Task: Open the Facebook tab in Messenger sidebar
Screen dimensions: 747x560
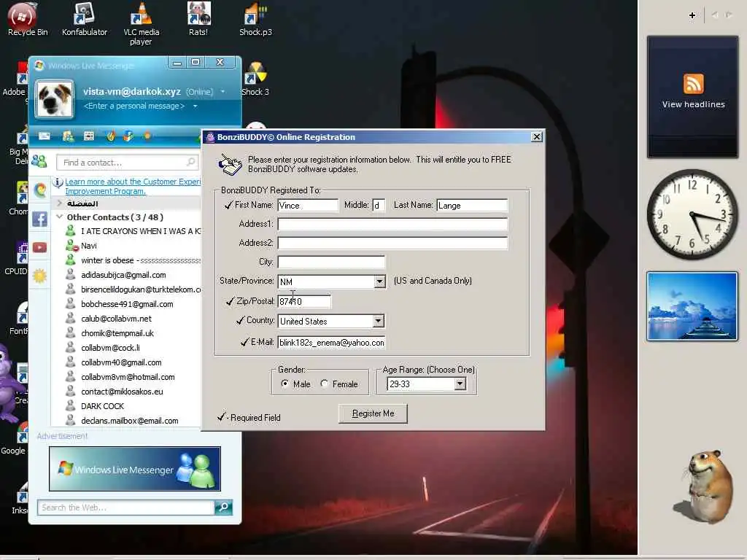Action: click(39, 219)
